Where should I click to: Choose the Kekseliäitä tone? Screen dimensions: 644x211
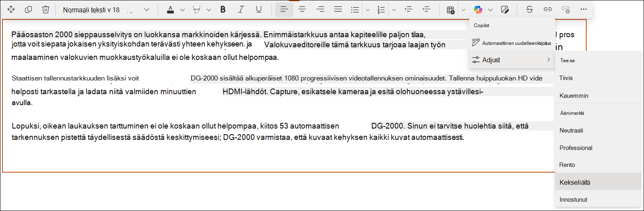click(x=598, y=182)
